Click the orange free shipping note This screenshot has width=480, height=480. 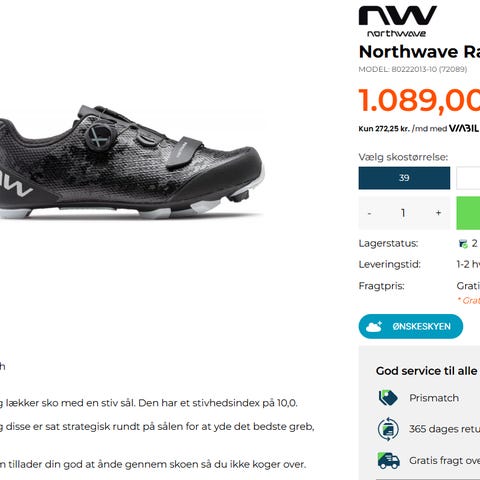click(x=469, y=300)
